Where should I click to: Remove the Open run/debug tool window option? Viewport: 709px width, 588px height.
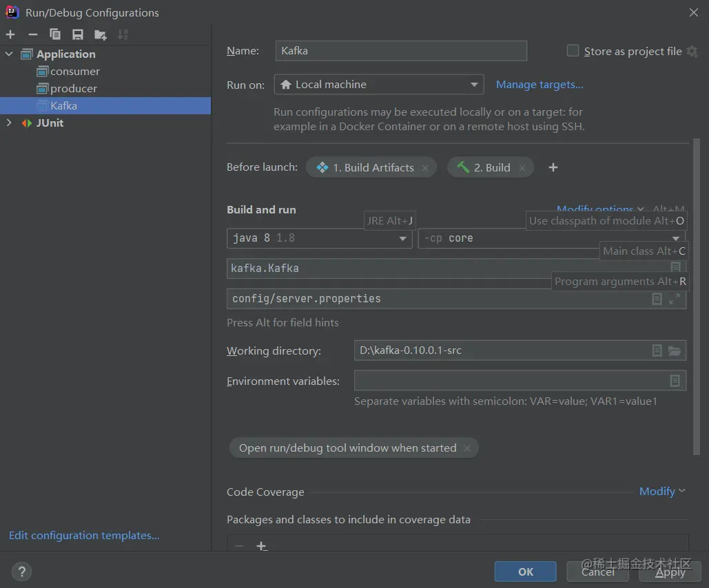click(467, 448)
